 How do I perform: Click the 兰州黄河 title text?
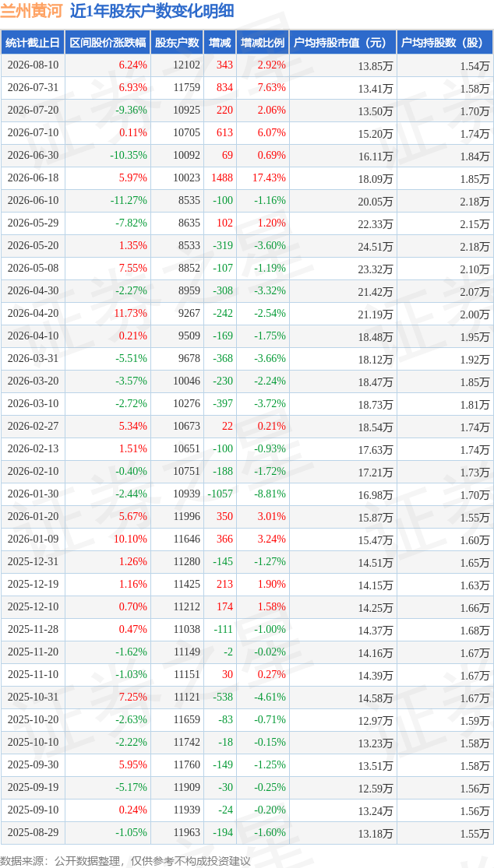click(x=32, y=11)
